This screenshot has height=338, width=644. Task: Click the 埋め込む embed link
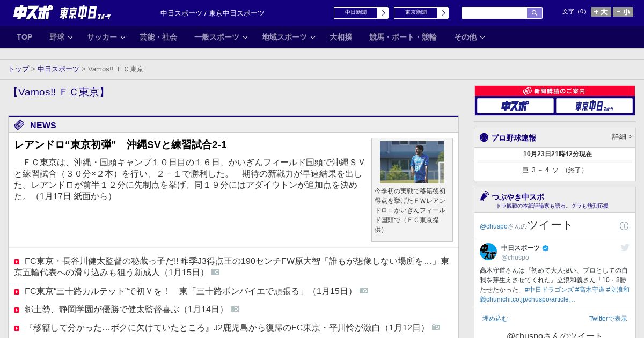coord(495,319)
